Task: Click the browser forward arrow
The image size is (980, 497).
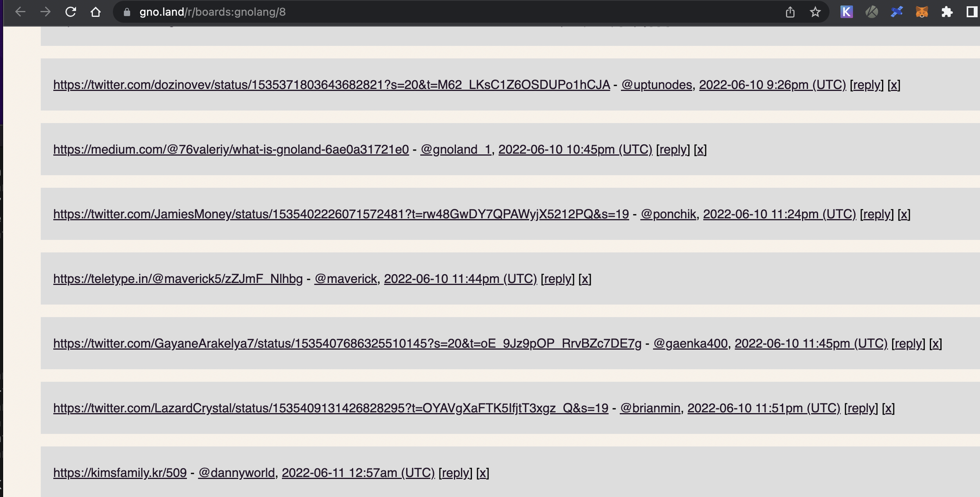Action: pyautogui.click(x=45, y=12)
